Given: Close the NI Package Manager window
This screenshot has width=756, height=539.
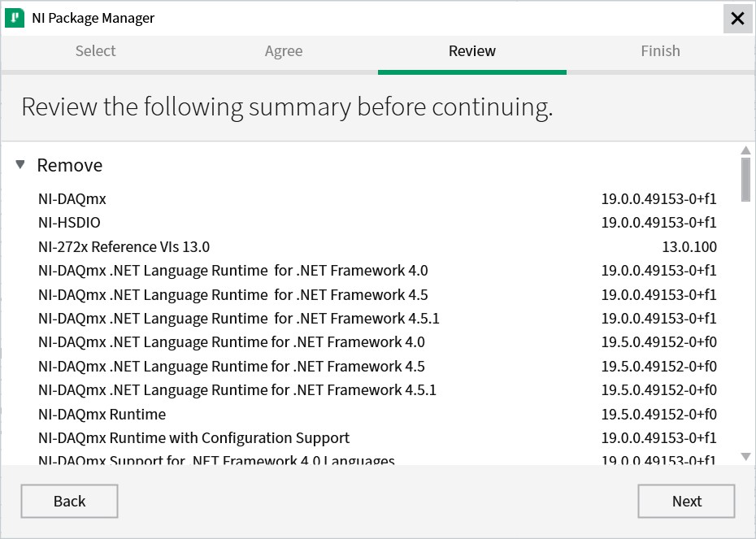Looking at the screenshot, I should coord(737,19).
